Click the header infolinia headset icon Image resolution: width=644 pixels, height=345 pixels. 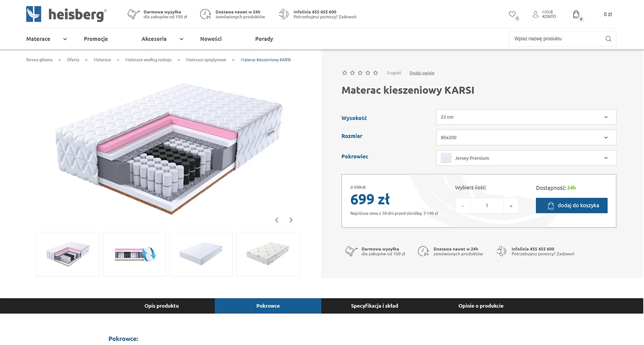tap(284, 14)
